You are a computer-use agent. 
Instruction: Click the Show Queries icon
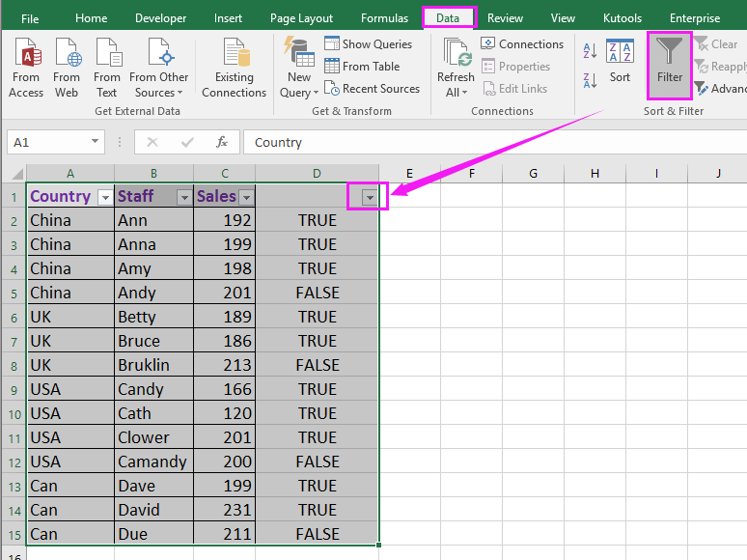[332, 43]
